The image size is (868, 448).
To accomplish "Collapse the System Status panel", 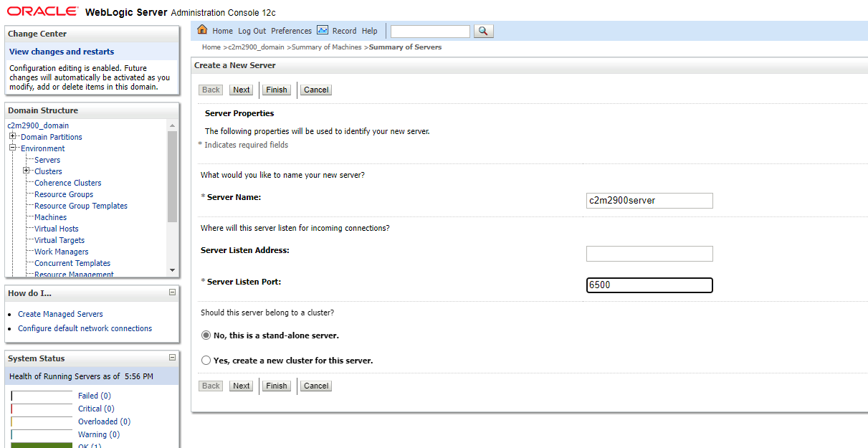I will click(172, 357).
